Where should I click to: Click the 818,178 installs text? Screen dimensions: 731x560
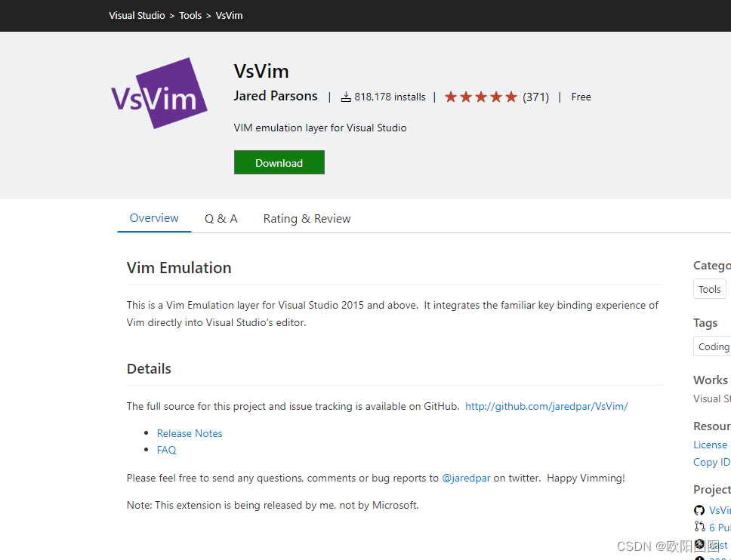(x=390, y=97)
